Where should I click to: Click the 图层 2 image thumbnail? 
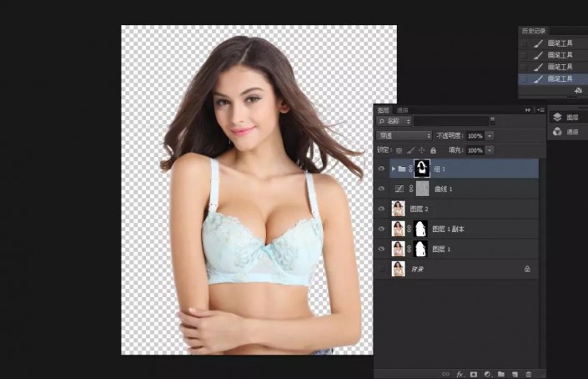point(398,209)
